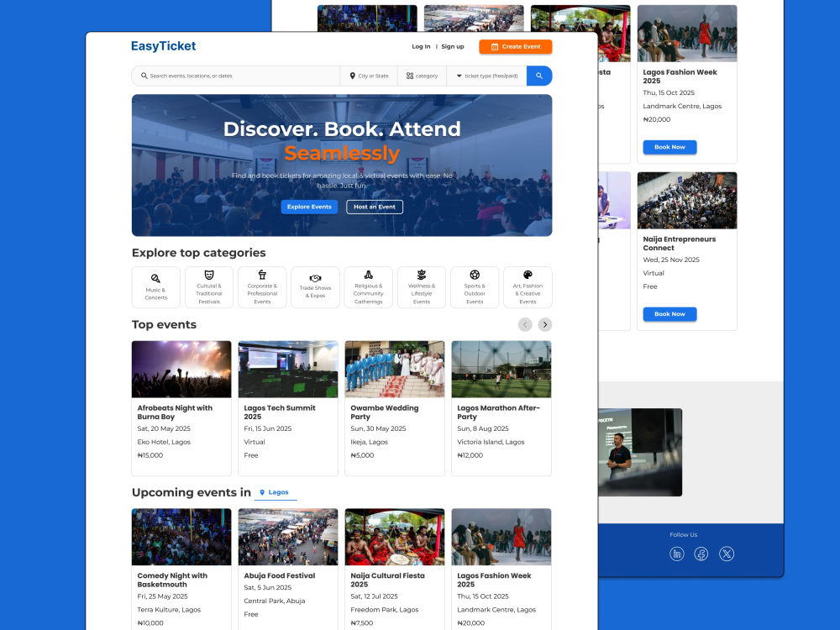Click the EasyTicket logo
This screenshot has height=630, width=840.
164,46
